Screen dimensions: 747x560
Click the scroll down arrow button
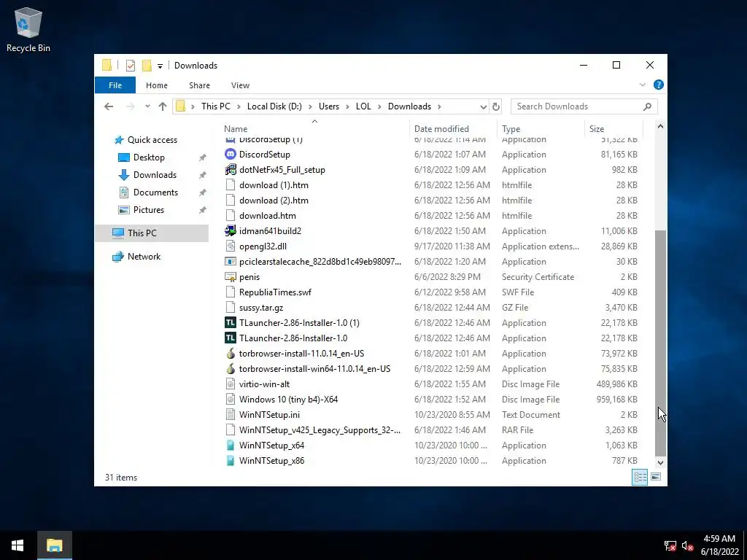coord(660,462)
